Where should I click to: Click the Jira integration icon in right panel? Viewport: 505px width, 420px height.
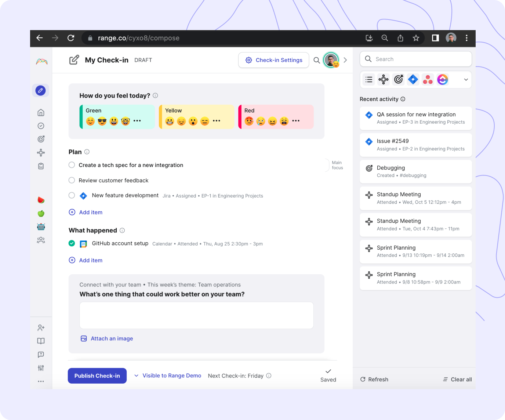tap(413, 79)
